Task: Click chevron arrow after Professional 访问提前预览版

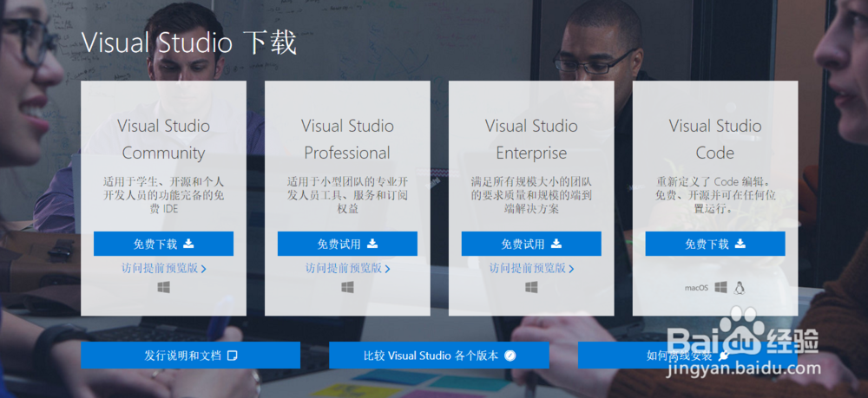Action: tap(387, 269)
